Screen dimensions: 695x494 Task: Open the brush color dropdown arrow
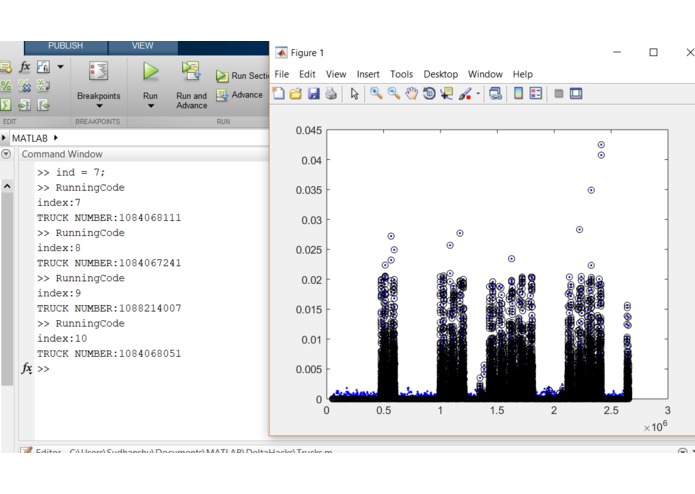pyautogui.click(x=478, y=93)
